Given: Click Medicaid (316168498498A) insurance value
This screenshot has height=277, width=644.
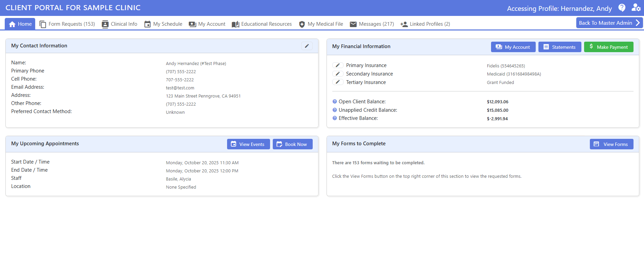Looking at the screenshot, I should pyautogui.click(x=514, y=74).
